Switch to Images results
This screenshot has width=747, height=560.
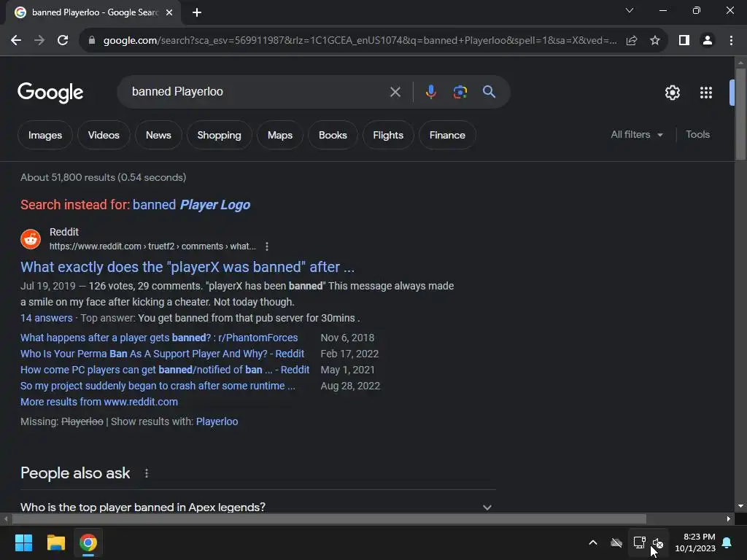coord(45,135)
